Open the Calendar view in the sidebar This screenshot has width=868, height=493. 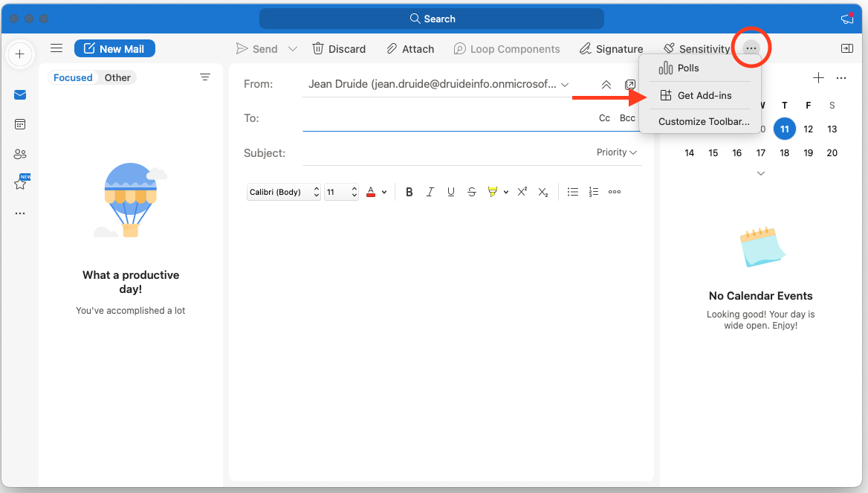click(x=20, y=124)
